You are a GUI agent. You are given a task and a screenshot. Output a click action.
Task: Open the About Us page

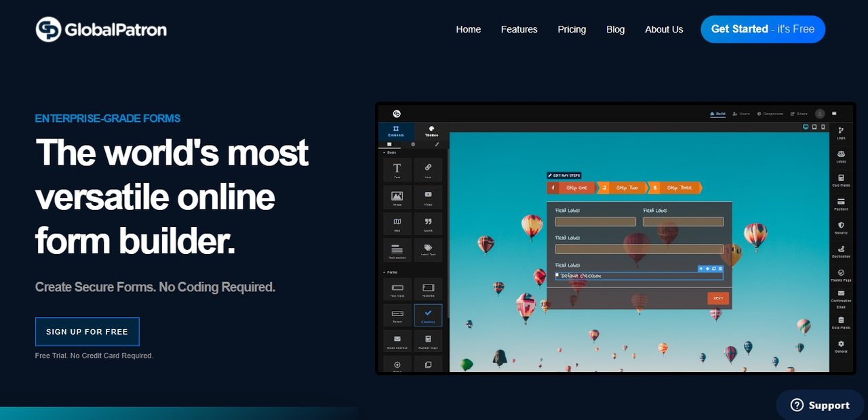(x=664, y=29)
